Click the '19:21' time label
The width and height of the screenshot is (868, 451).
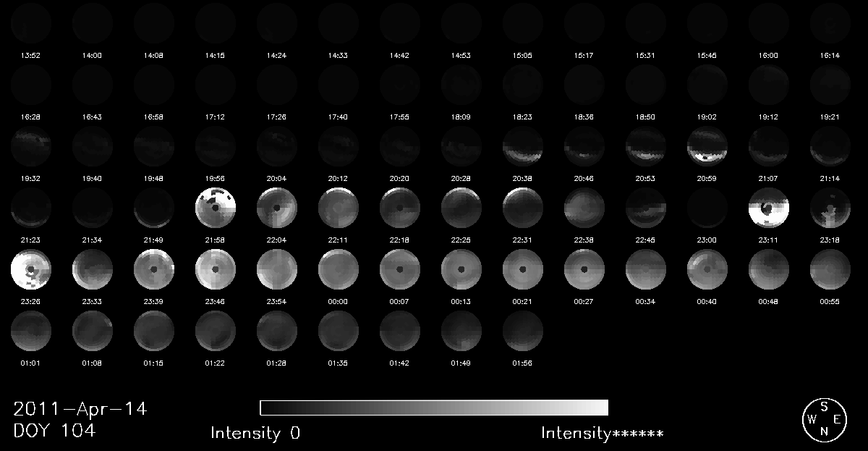coord(830,116)
